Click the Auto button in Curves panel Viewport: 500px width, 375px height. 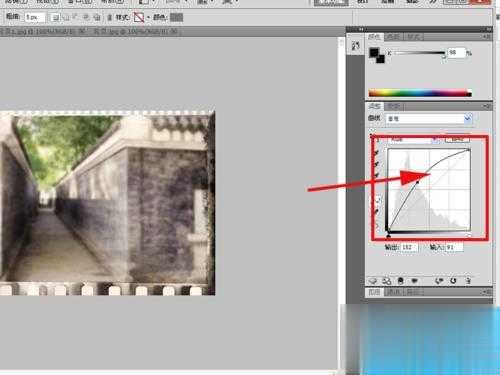tap(458, 140)
